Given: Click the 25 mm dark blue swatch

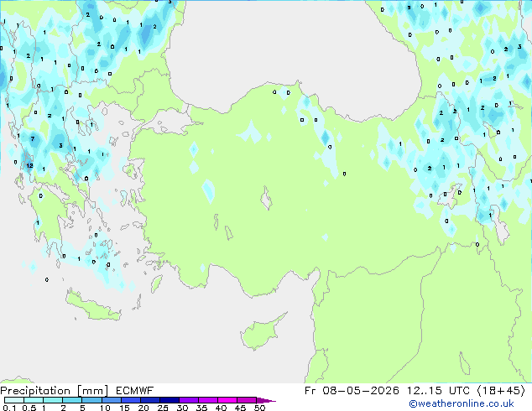Looking at the screenshot, I should pos(169,400).
